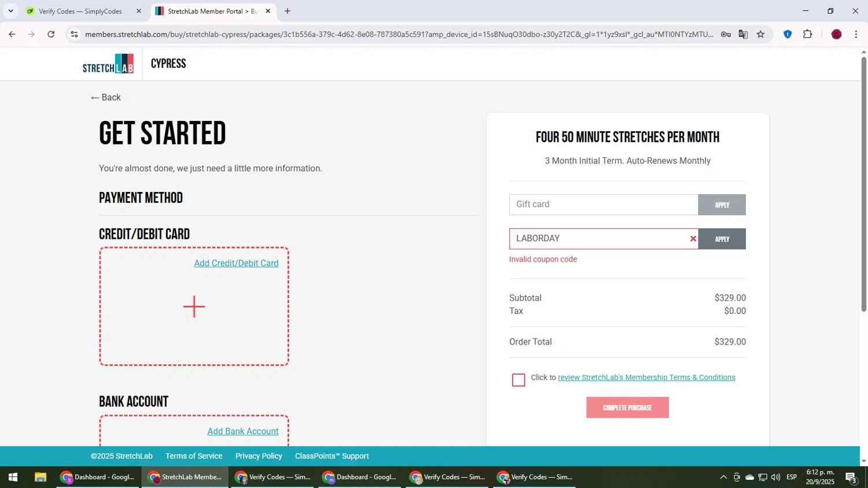Apply the LABORDAY coupon code
Image resolution: width=868 pixels, height=488 pixels.
click(x=722, y=239)
